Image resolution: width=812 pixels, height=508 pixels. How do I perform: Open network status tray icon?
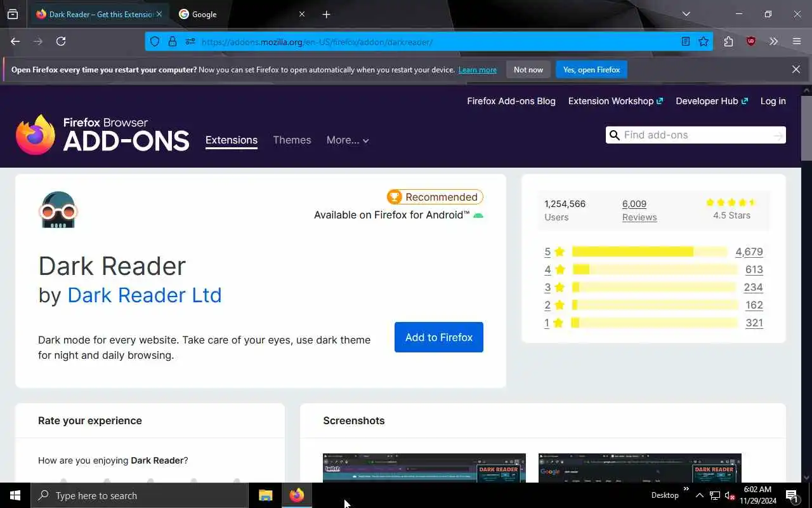pyautogui.click(x=714, y=496)
